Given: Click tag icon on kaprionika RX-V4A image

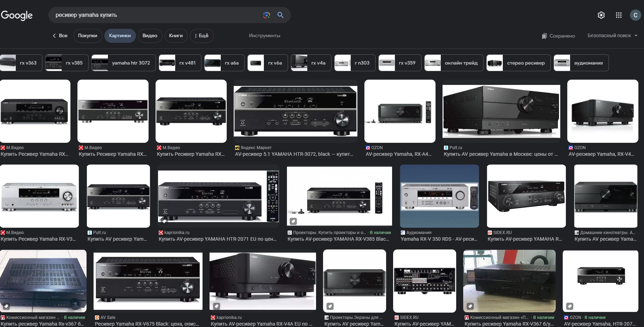Looking at the screenshot, I should 217,306.
